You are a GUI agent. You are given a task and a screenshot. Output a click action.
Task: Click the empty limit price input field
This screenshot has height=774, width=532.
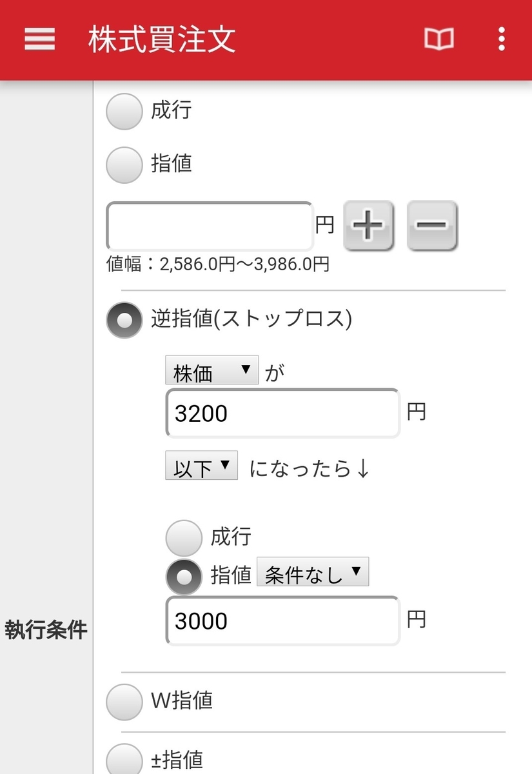pos(210,226)
